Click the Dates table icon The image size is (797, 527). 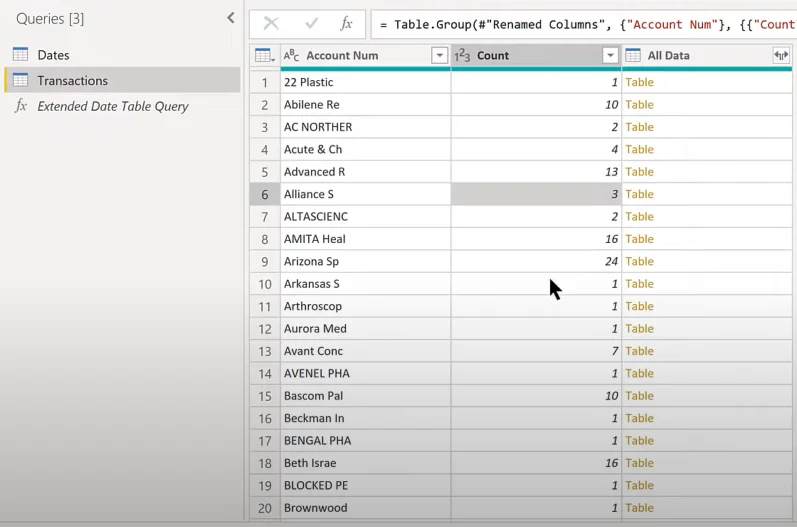20,54
